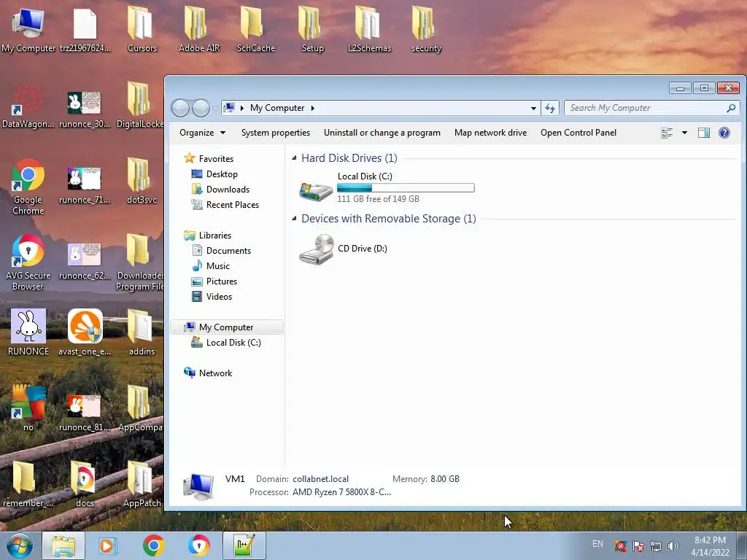This screenshot has width=747, height=560.
Task: Open the Notepad++ taskbar icon
Action: coord(244,545)
